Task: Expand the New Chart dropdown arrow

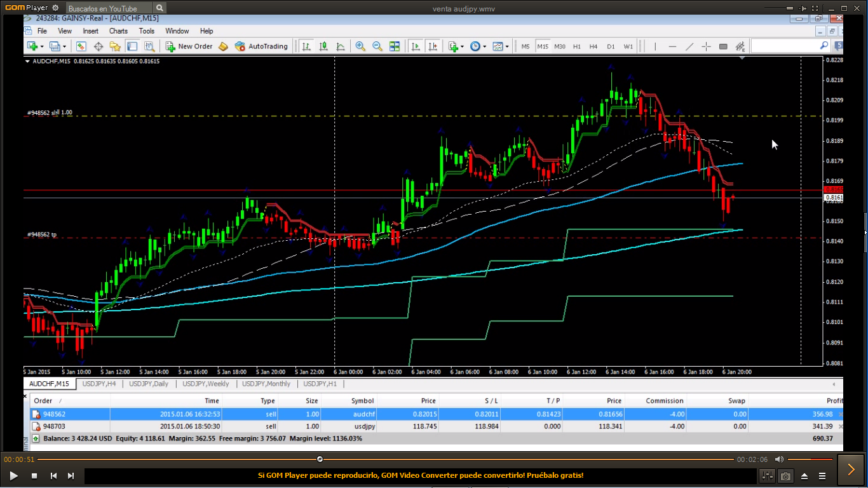Action: click(41, 46)
